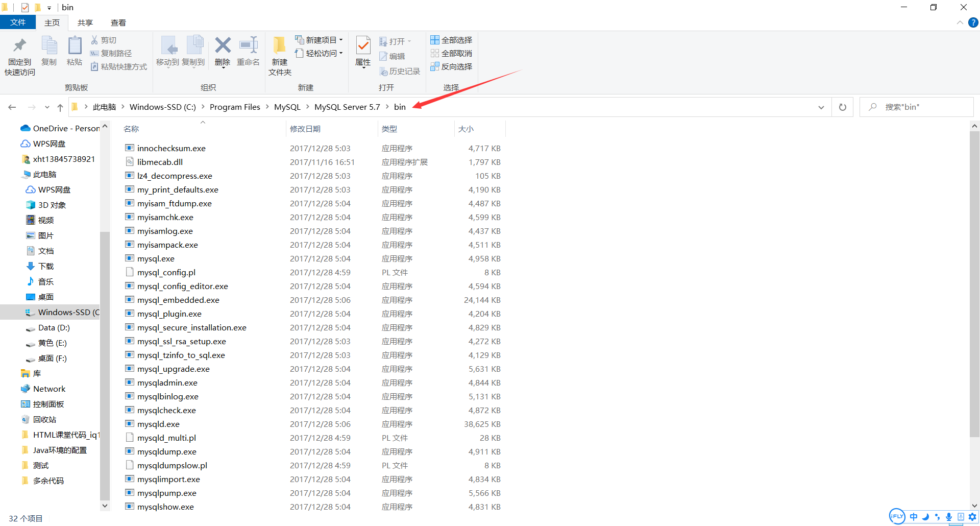The height and width of the screenshot is (526, 980).
Task: Click the Edit (编辑) ribbon item
Action: click(x=392, y=56)
